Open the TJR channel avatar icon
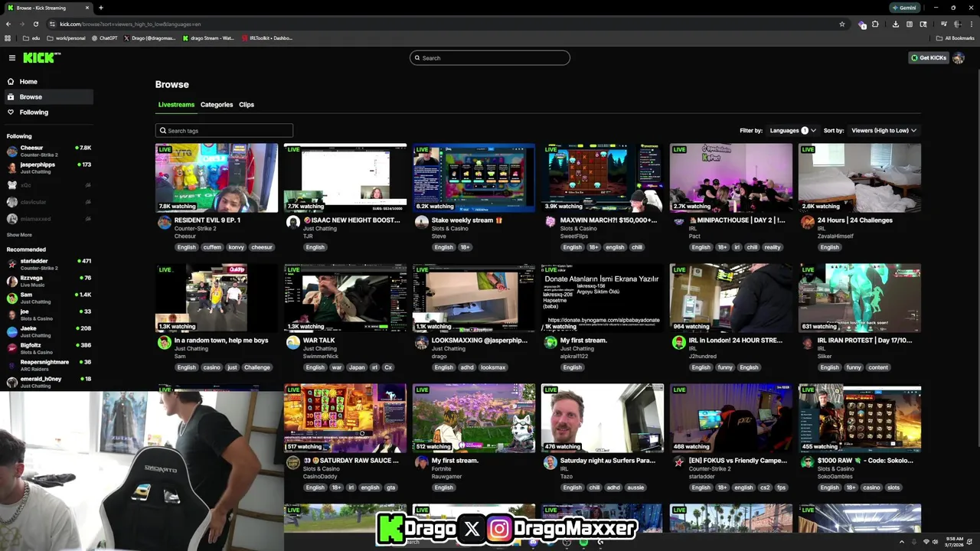This screenshot has height=551, width=980. click(292, 222)
